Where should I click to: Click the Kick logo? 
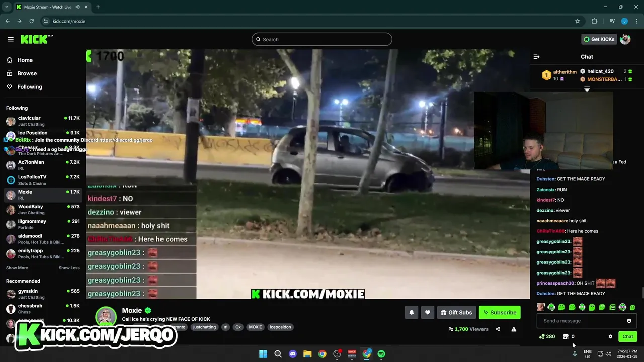tap(36, 39)
